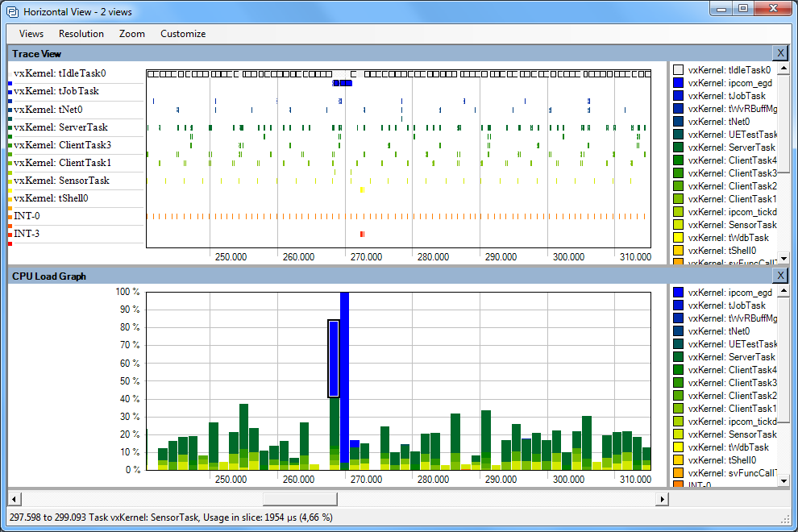Click ServerTask color swatch in Trace View legend

[x=678, y=148]
